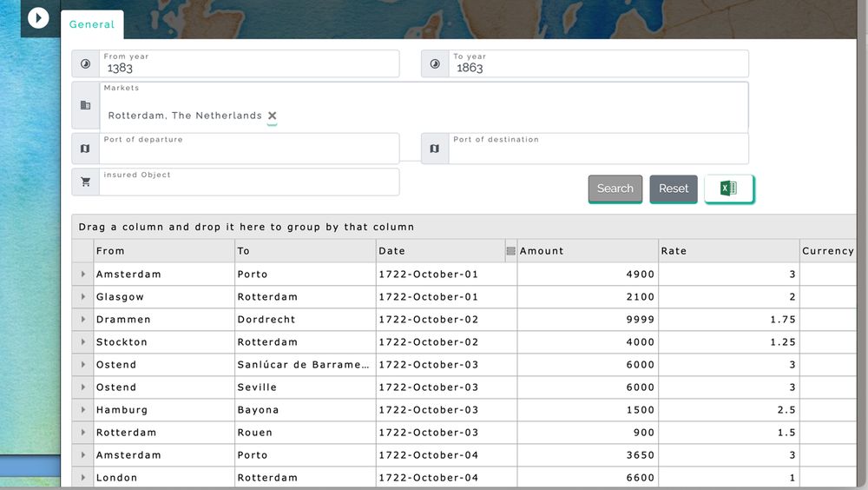Screen dimensions: 868x490
Task: Expand the London to Rotterdam row
Action: coord(83,477)
